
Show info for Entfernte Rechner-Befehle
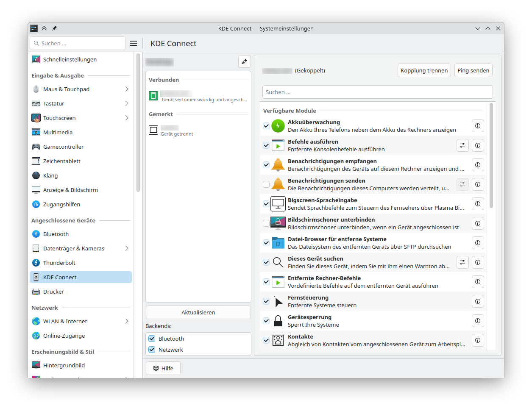[x=478, y=282]
